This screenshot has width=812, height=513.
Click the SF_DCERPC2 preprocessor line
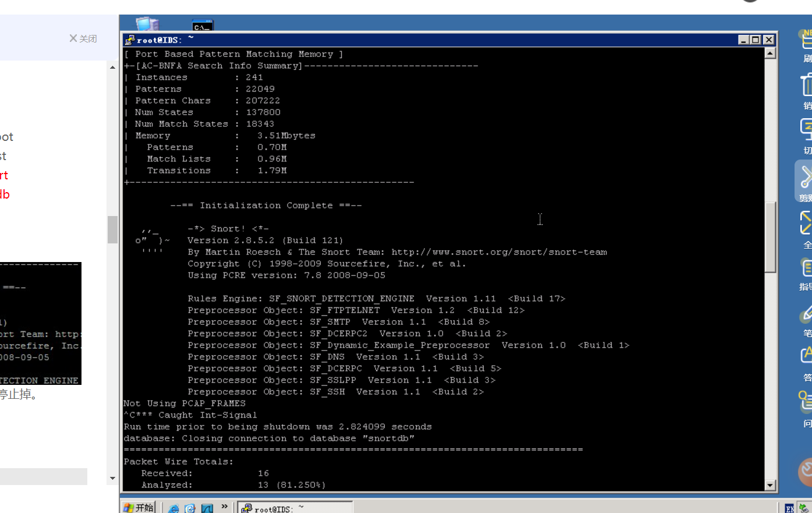(348, 334)
